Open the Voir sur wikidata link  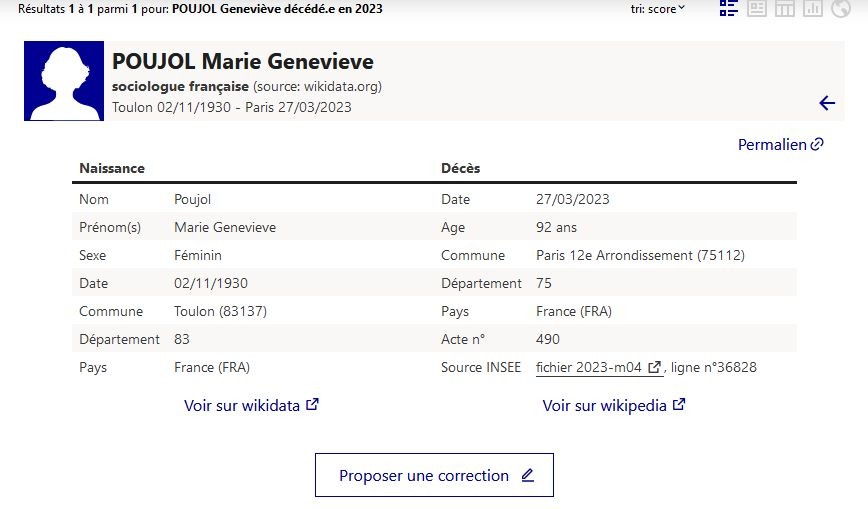(x=242, y=406)
